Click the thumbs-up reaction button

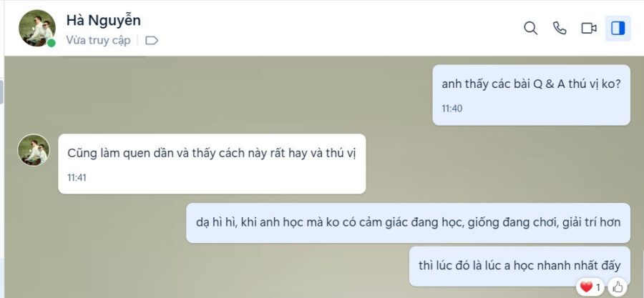pos(618,287)
